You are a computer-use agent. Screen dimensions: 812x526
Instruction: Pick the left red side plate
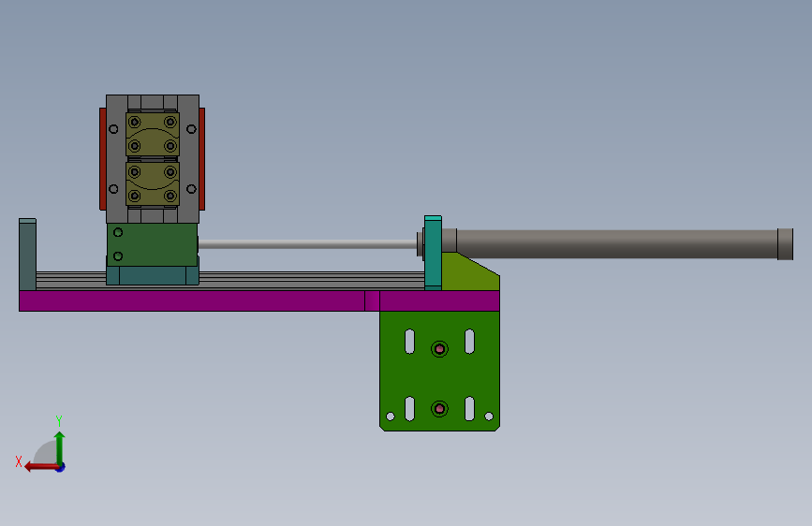pyautogui.click(x=102, y=159)
